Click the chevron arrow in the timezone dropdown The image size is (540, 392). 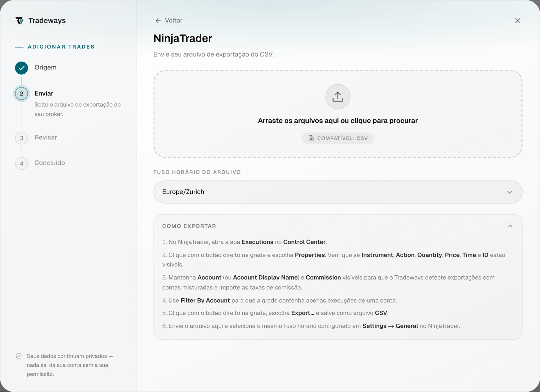point(510,192)
